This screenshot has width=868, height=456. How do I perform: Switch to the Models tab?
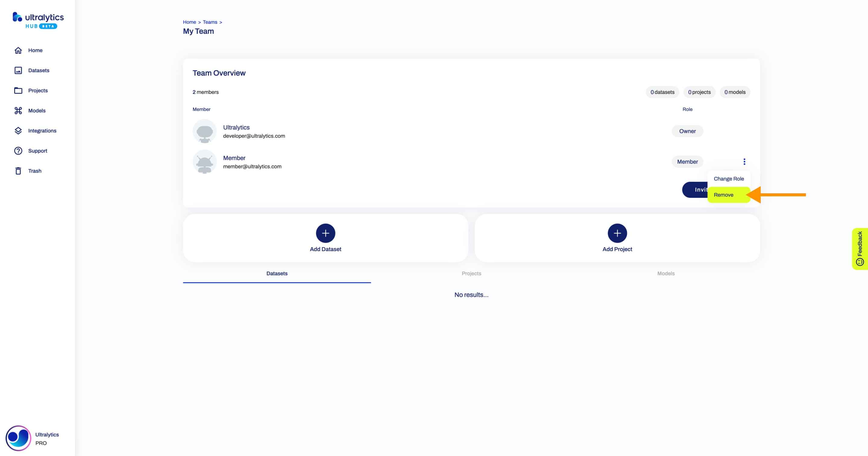pyautogui.click(x=666, y=273)
